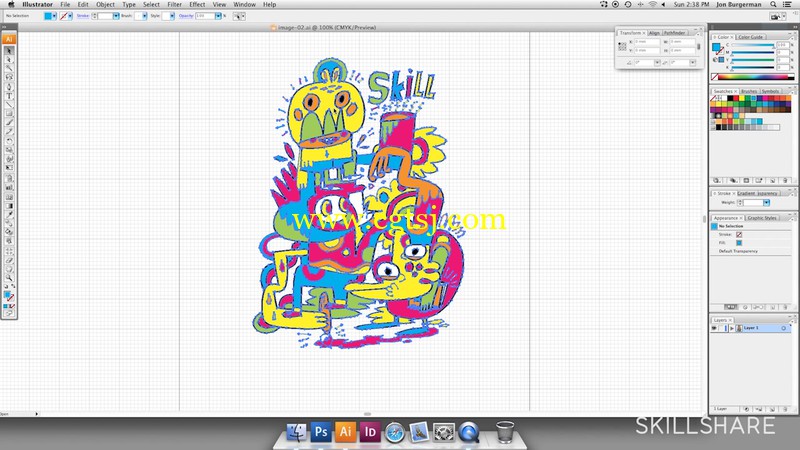Open the File menu
The width and height of the screenshot is (800, 450).
[65, 5]
